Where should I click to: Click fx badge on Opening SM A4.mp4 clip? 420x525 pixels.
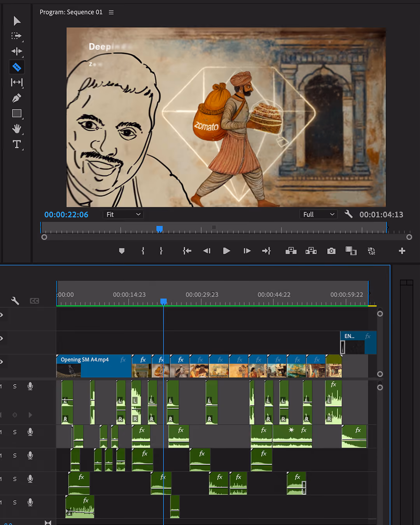(x=123, y=360)
